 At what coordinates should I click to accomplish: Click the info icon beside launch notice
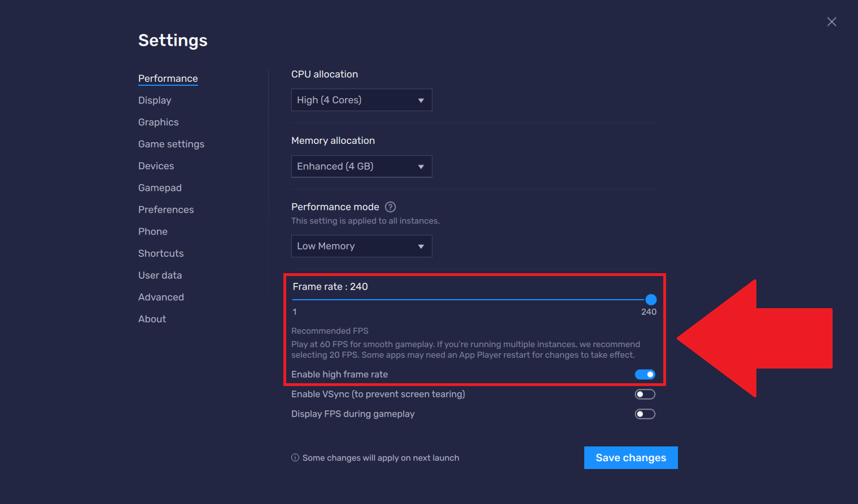pos(295,458)
